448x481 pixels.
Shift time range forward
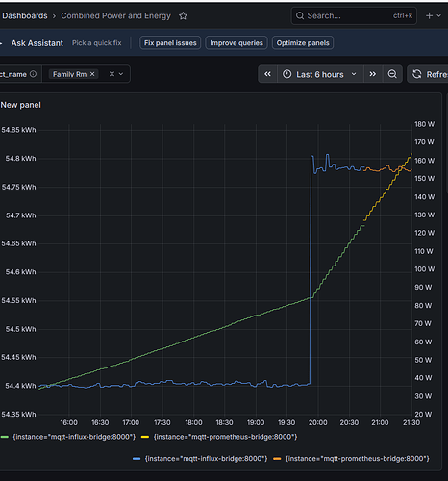point(372,74)
